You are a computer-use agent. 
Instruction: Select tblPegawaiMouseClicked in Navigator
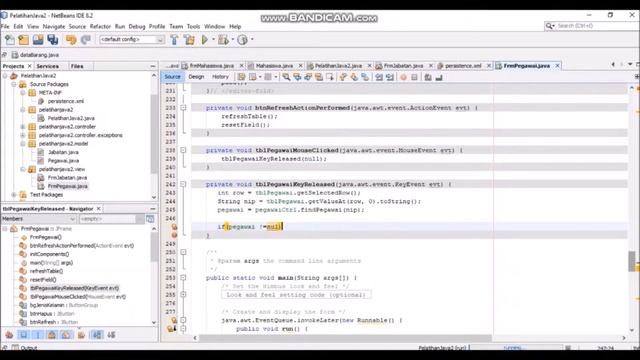coord(78,297)
